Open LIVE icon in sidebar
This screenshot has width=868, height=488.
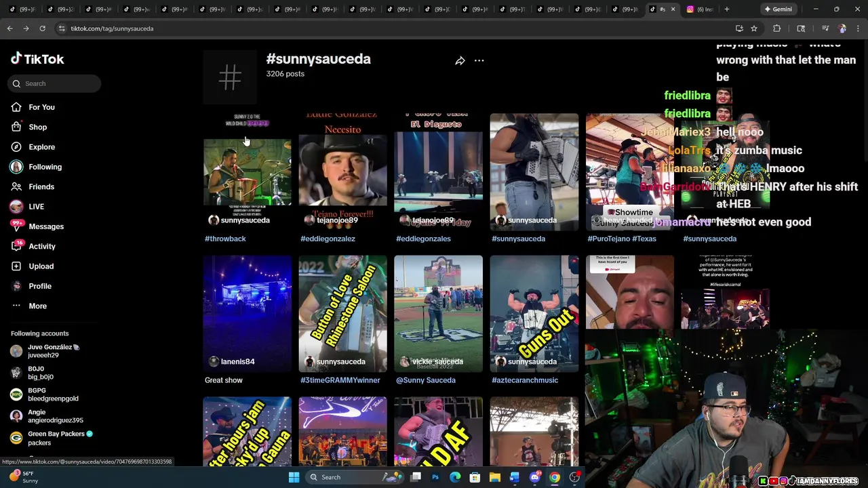16,207
